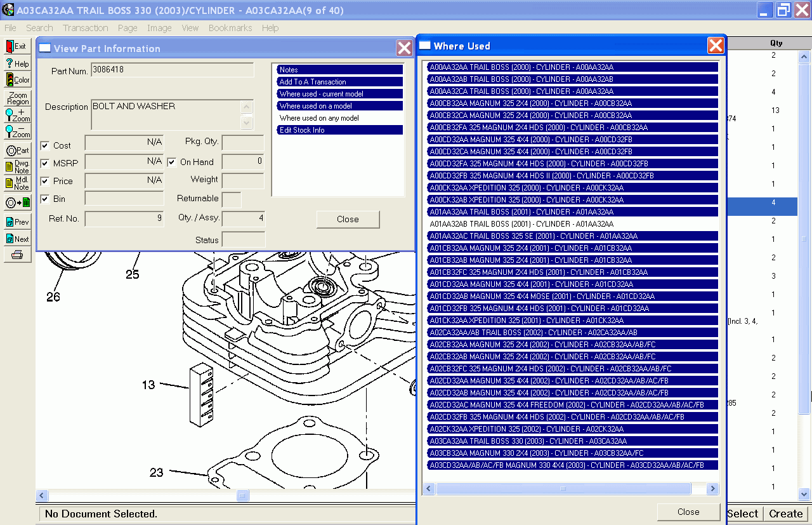Choose Add To A Transaction option
The image size is (812, 525).
click(x=340, y=82)
